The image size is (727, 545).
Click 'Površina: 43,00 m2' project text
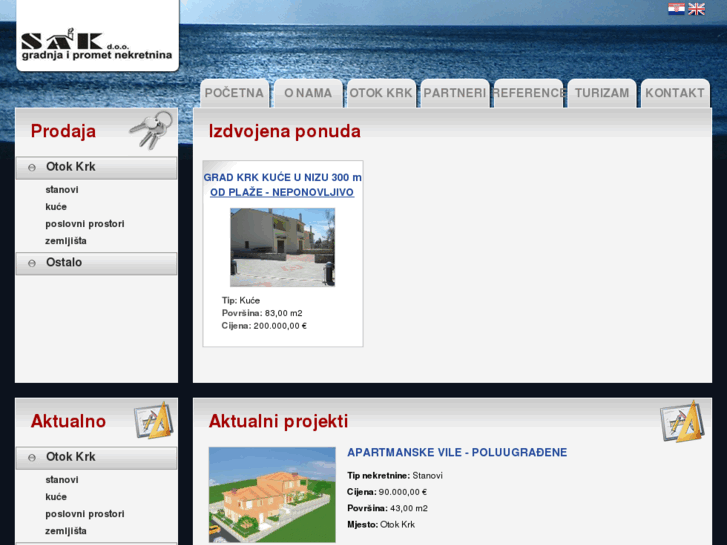coord(387,508)
